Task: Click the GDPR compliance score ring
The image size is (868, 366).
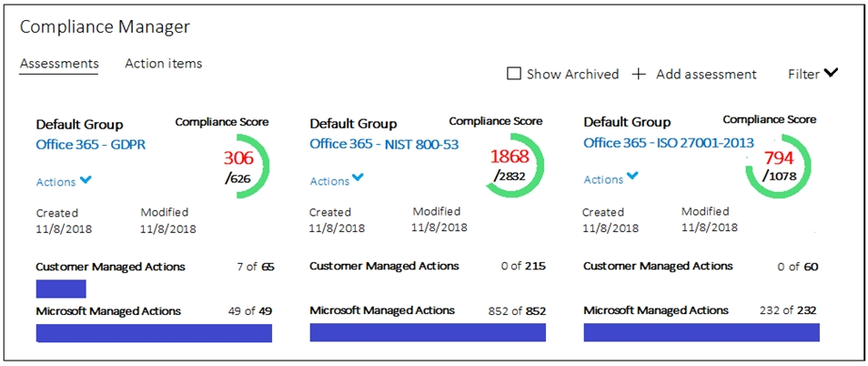Action: [x=241, y=166]
